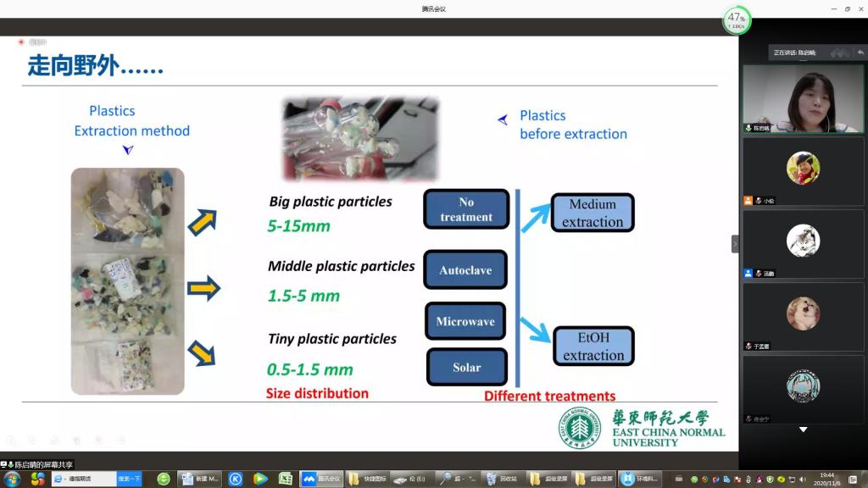
Task: Click the reply arrow beside speaker name
Action: coord(860,53)
